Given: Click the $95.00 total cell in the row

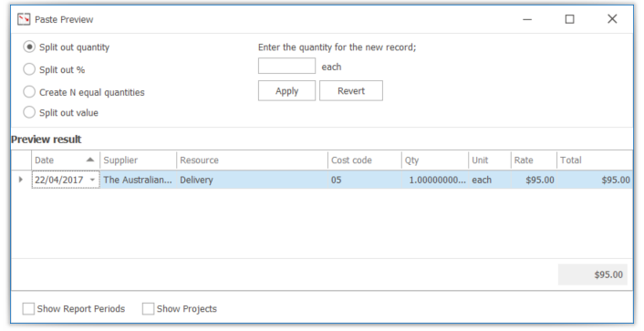Looking at the screenshot, I should [x=595, y=180].
